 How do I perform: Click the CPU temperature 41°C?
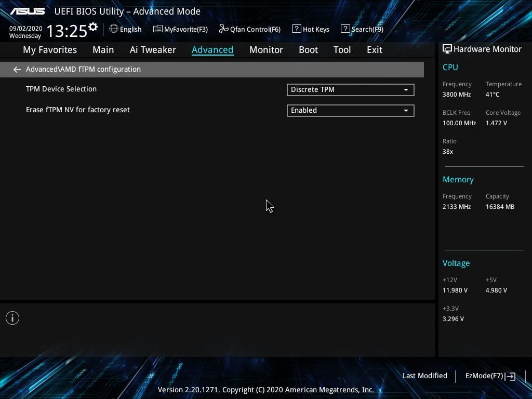point(493,95)
